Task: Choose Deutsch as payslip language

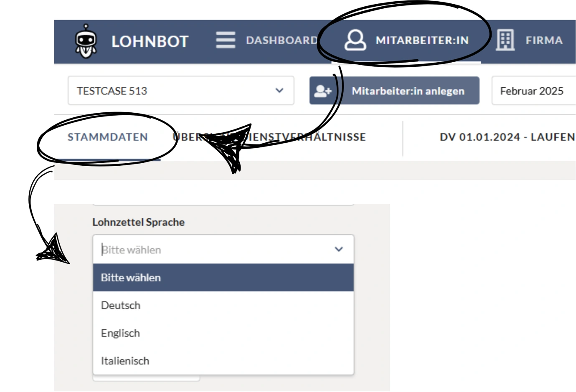Action: [121, 305]
